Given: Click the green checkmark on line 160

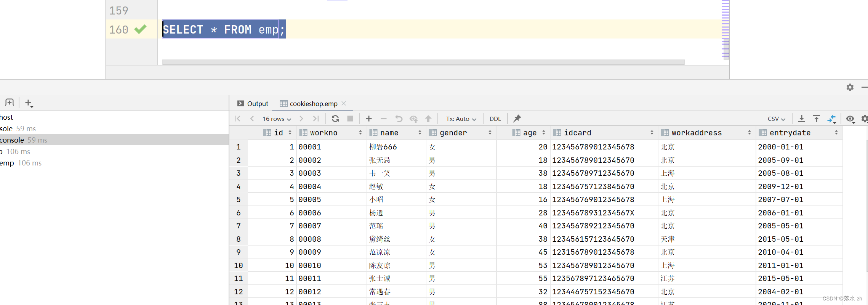Looking at the screenshot, I should [140, 29].
